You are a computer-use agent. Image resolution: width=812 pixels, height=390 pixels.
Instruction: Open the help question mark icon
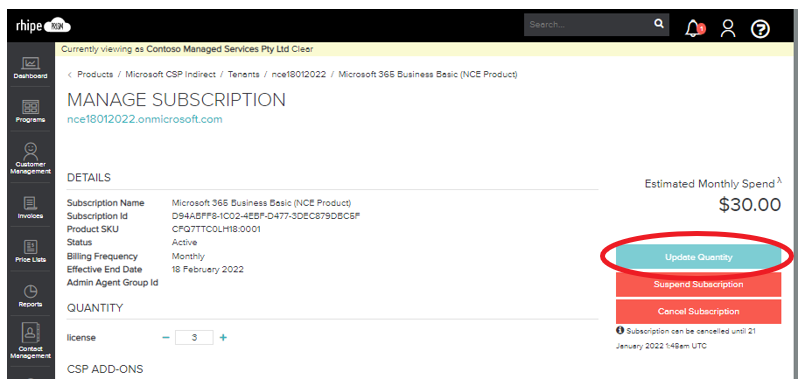point(760,29)
